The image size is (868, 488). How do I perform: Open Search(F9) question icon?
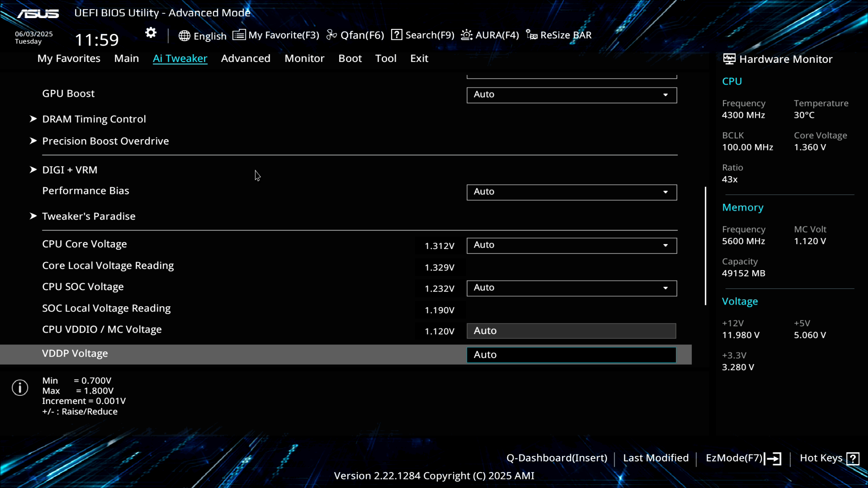[x=396, y=35]
